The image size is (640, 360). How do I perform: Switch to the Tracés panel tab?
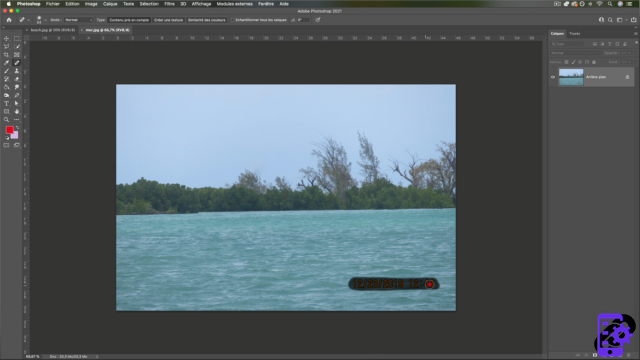574,33
